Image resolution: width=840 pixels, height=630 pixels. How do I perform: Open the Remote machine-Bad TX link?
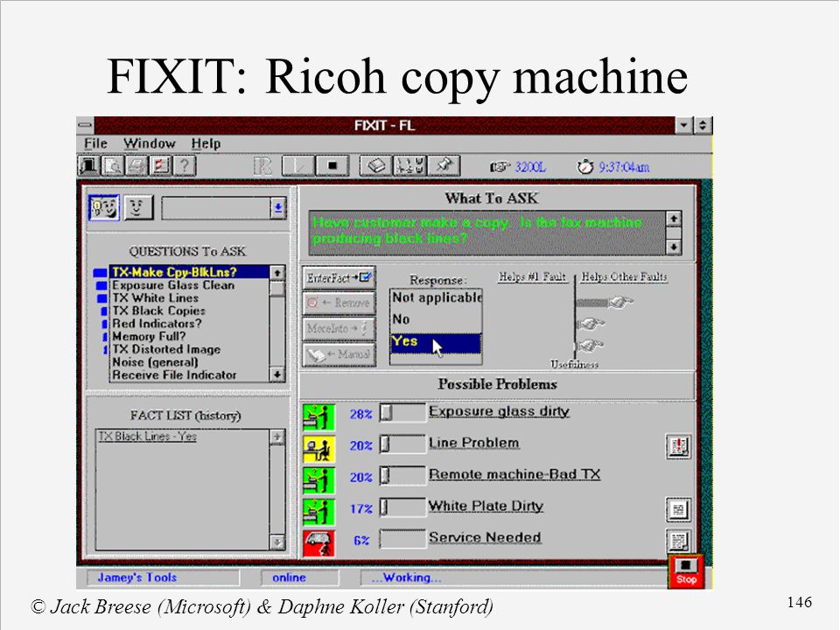point(514,474)
